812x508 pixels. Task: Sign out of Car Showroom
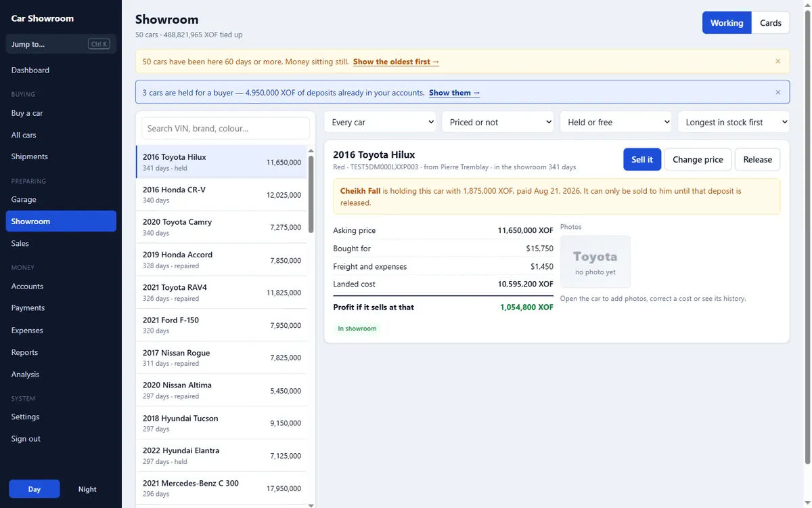tap(61, 439)
